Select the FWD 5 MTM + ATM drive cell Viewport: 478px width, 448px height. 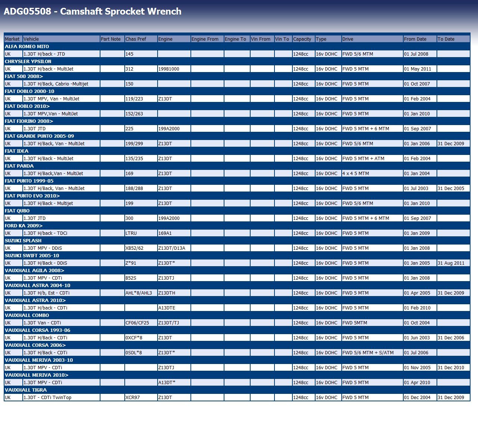(372, 158)
